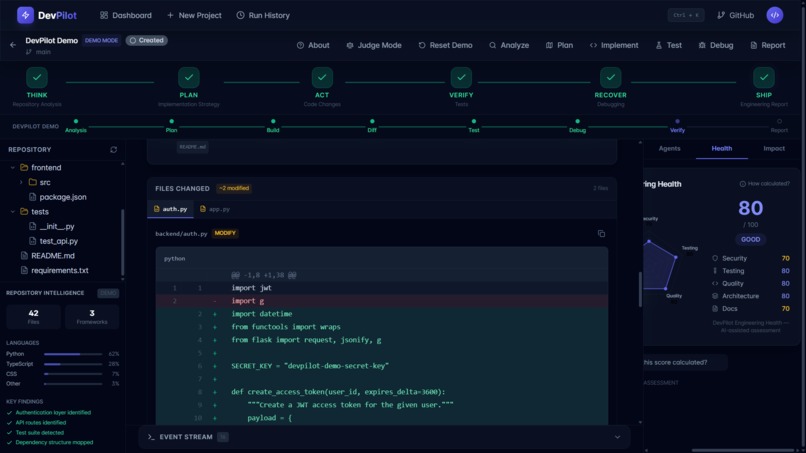Select the ACT stage checkmark icon

click(322, 78)
